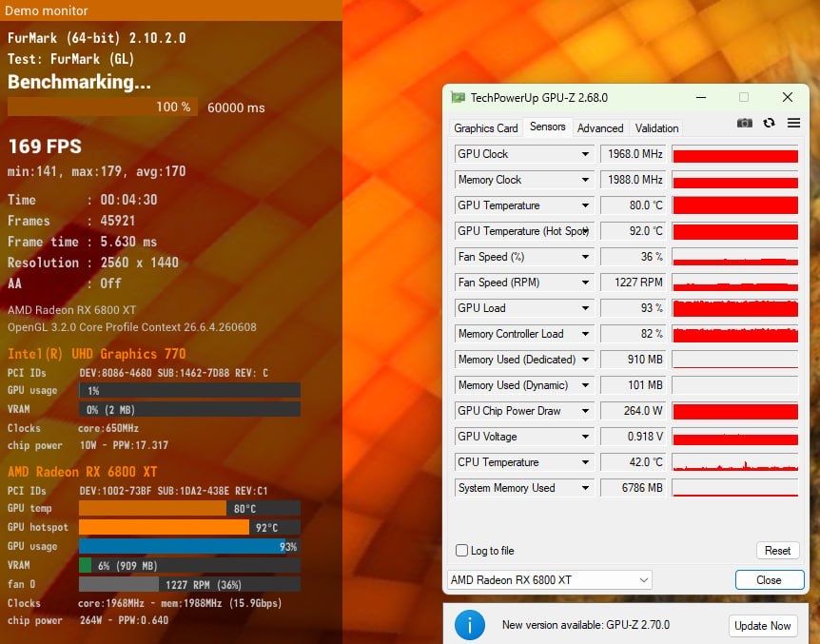Image resolution: width=820 pixels, height=644 pixels.
Task: Click the GPU Load history graph
Action: tap(734, 308)
